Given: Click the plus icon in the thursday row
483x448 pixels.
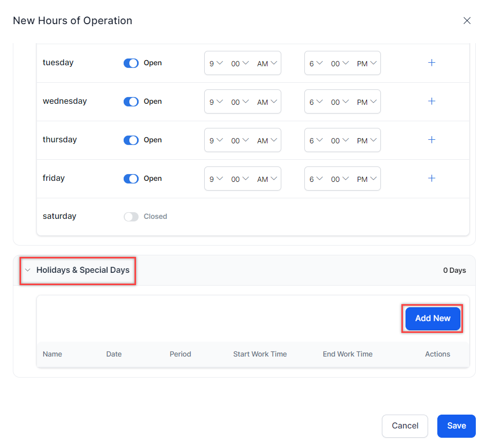Looking at the screenshot, I should click(432, 140).
